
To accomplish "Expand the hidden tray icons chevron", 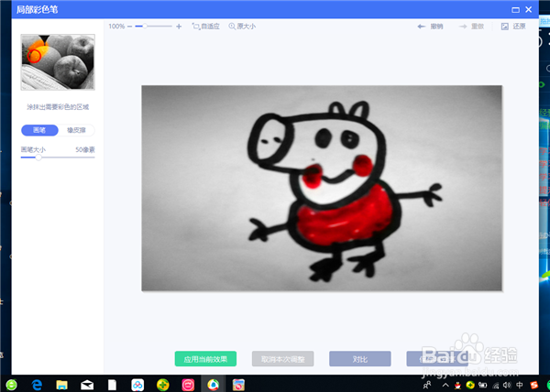I will [x=445, y=385].
